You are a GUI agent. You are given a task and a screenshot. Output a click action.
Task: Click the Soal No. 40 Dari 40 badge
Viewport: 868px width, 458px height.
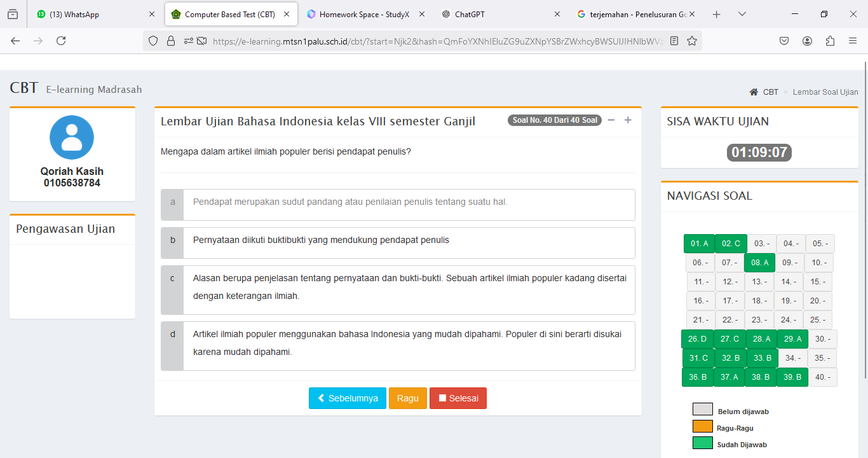(555, 120)
